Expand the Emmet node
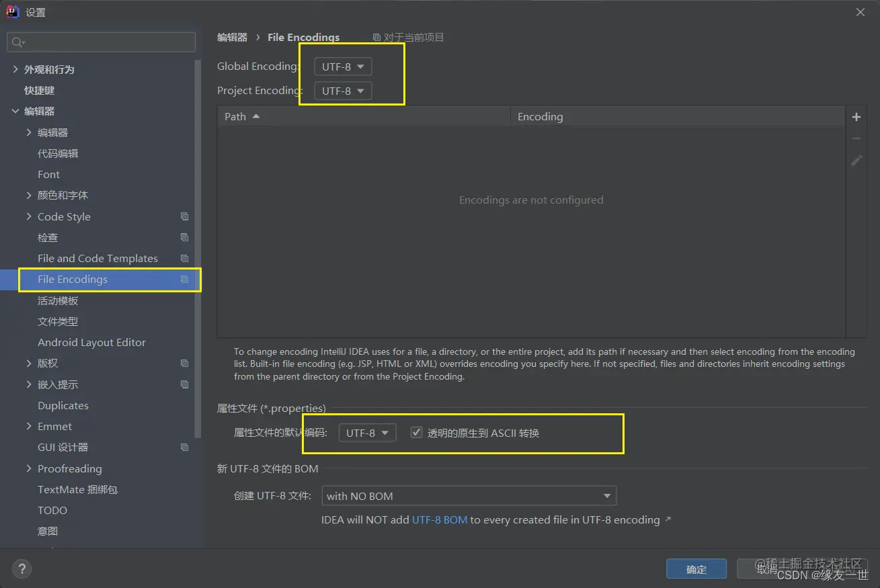 tap(29, 426)
